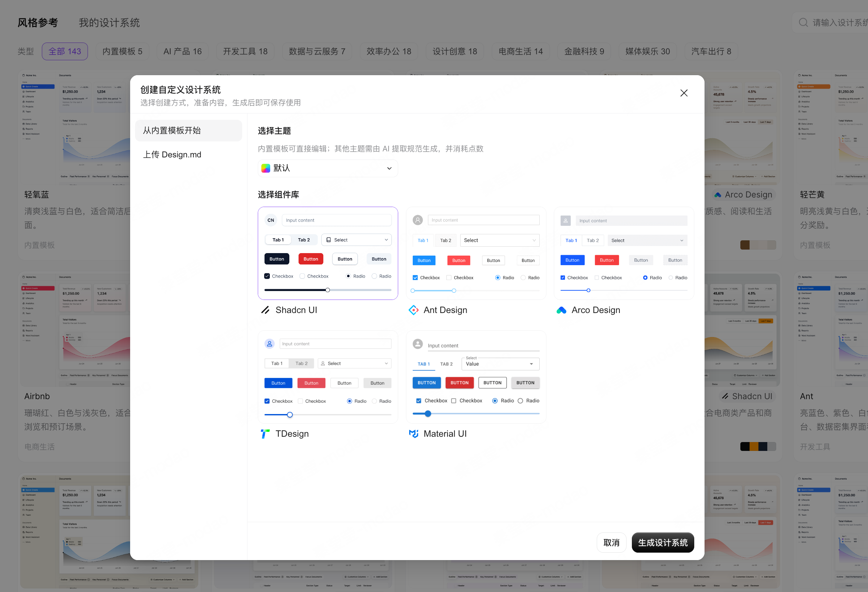The image size is (868, 592).
Task: Click the Arco Design badge icon on background card
Action: tap(717, 195)
